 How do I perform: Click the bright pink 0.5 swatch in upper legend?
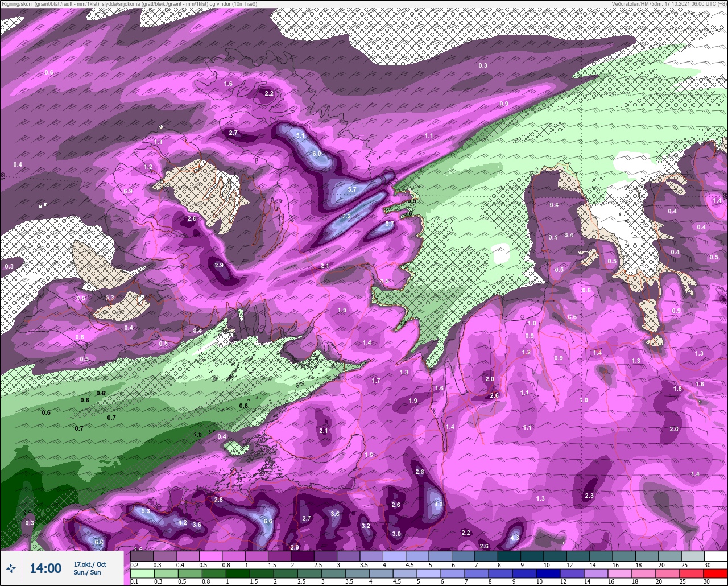tap(210, 556)
